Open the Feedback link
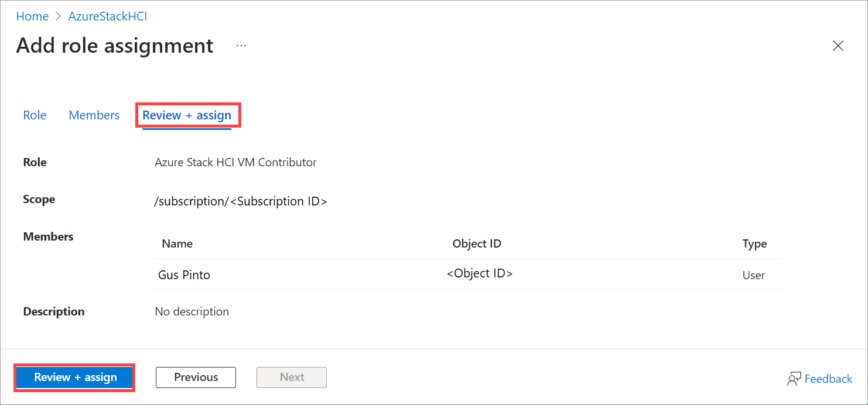The width and height of the screenshot is (868, 405). pyautogui.click(x=828, y=379)
